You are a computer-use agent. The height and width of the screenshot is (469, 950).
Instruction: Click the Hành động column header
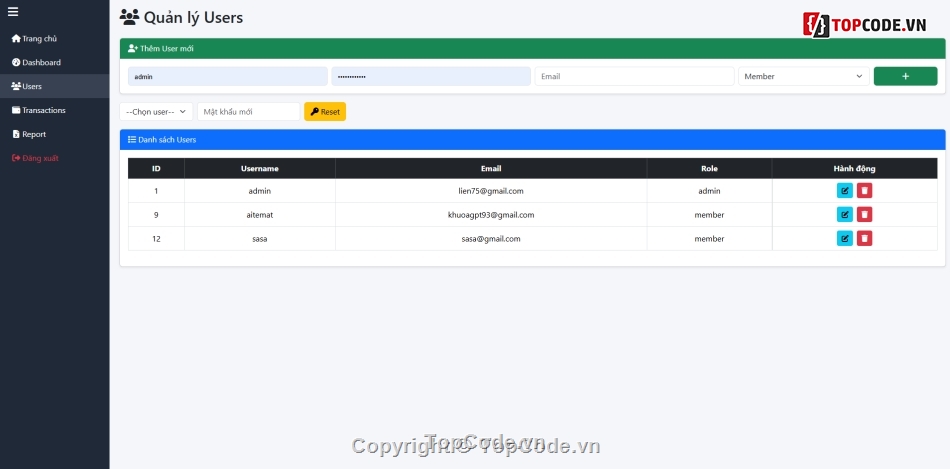coord(854,168)
